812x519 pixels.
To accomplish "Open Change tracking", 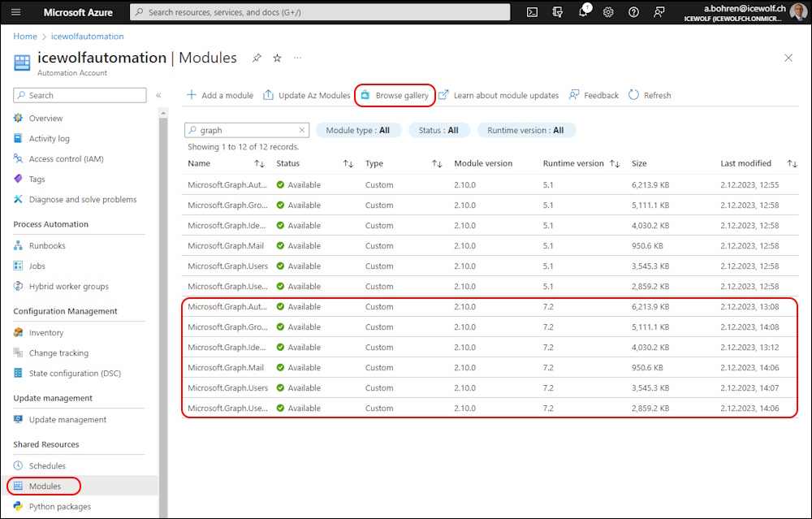I will tap(58, 352).
